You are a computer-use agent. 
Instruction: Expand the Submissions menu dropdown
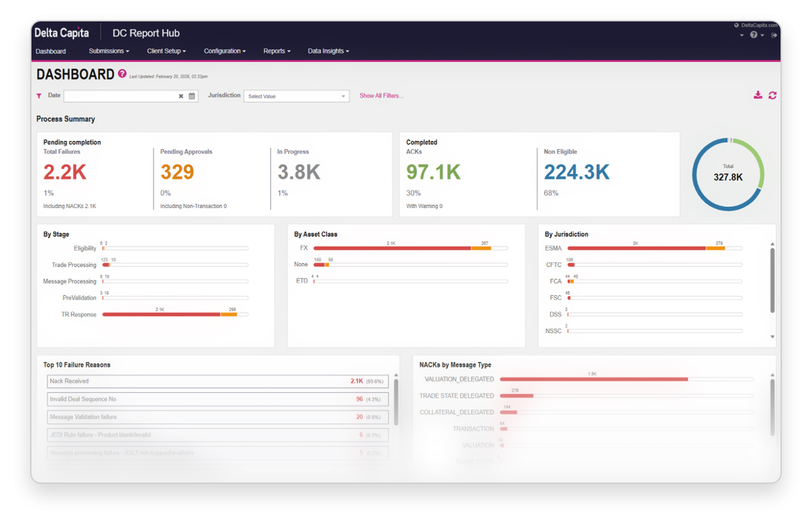pos(108,51)
